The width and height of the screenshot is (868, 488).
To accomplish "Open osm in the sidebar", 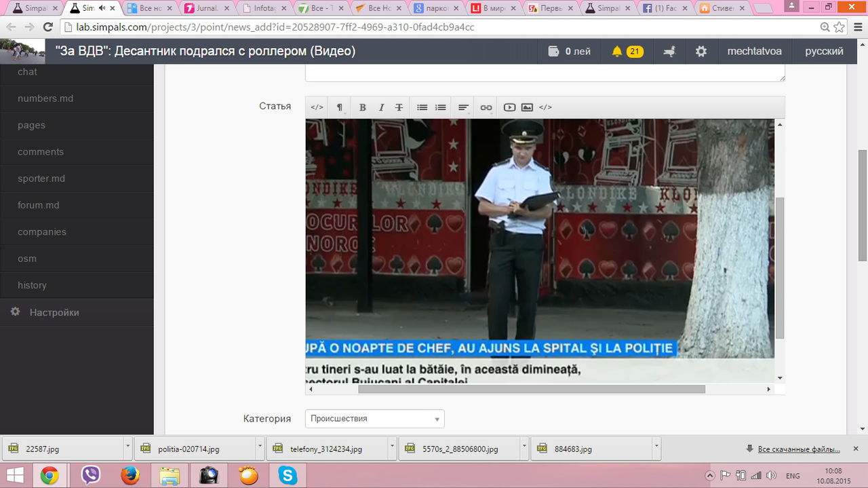I will click(77, 259).
